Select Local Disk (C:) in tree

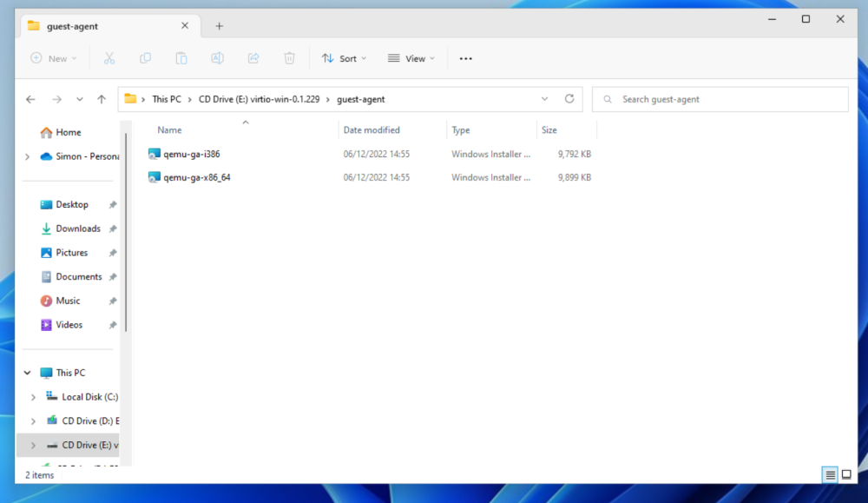tap(89, 397)
